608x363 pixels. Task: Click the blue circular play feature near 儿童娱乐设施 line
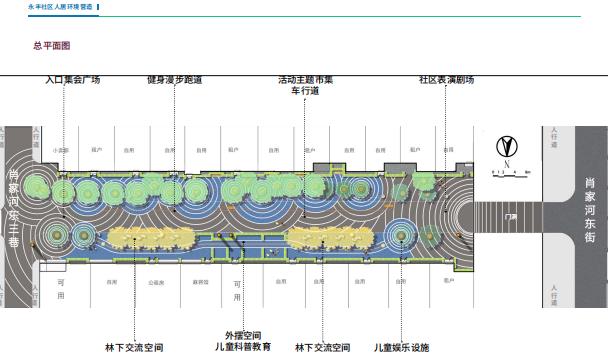click(401, 235)
